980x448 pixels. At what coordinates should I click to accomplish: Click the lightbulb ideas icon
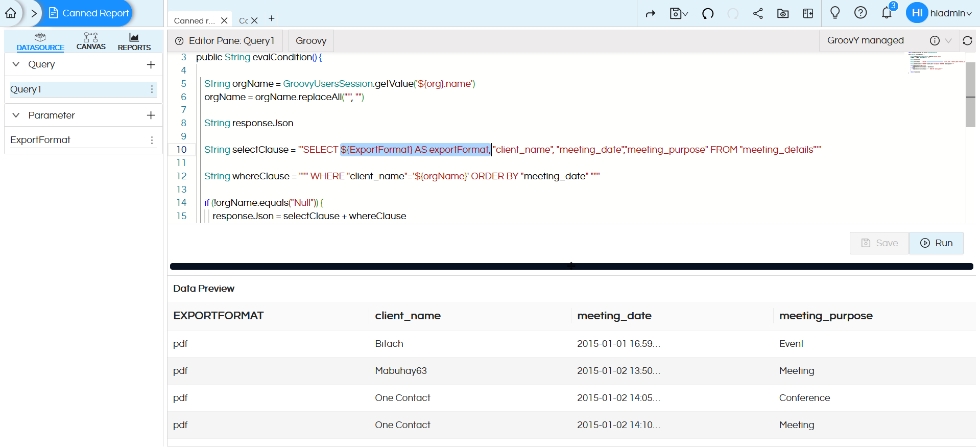835,13
